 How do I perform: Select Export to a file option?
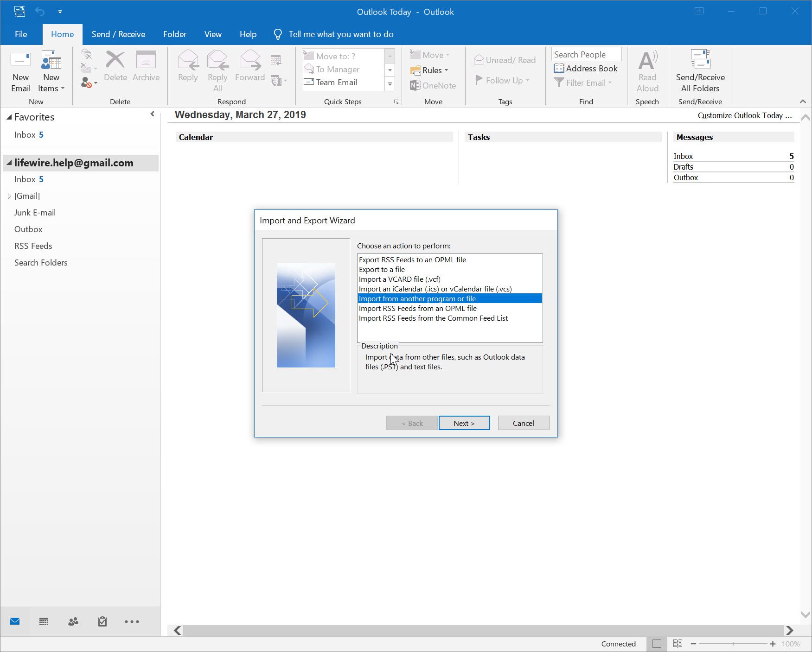coord(449,270)
